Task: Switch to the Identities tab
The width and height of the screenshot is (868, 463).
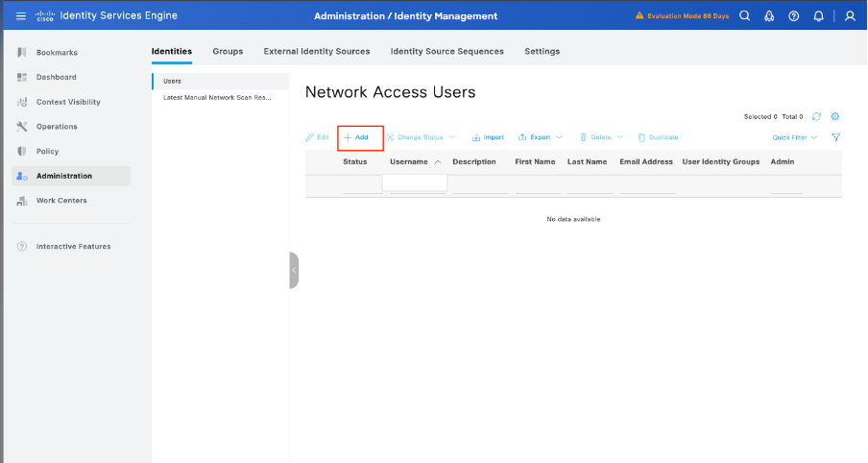Action: coord(172,52)
